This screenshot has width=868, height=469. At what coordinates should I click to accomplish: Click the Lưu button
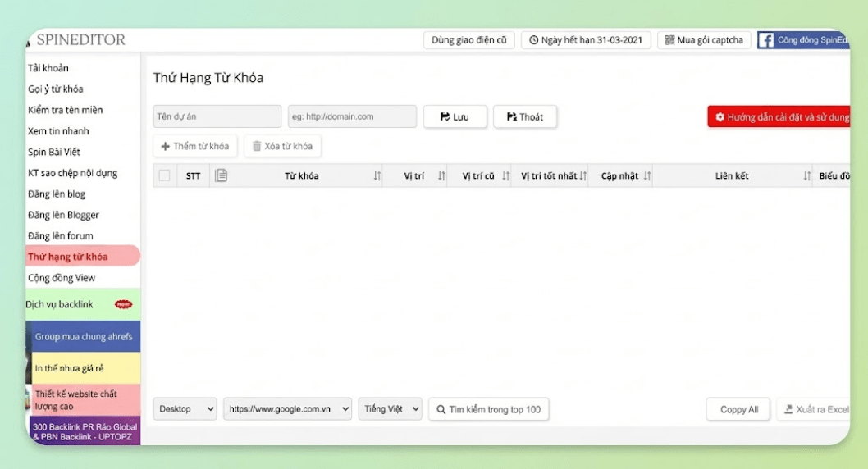[455, 116]
